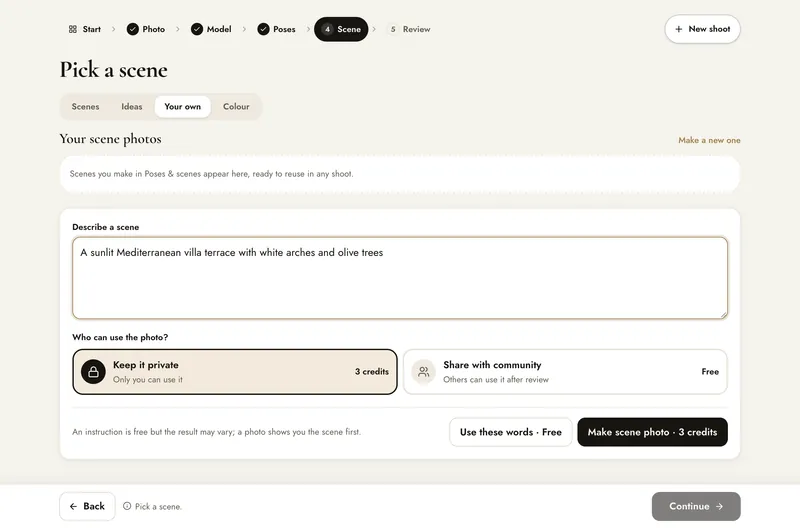
Task: Click the '3 credits' price label
Action: pos(372,372)
